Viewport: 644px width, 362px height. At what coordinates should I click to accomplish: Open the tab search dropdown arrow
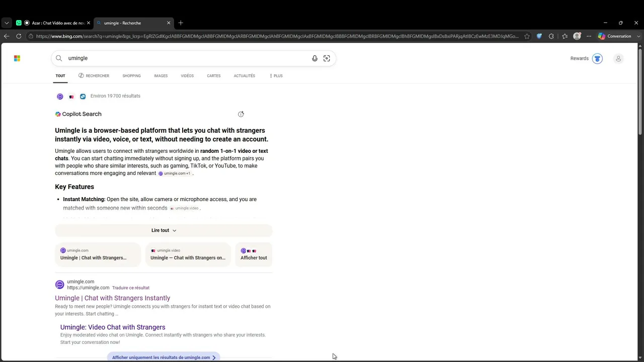click(x=7, y=23)
